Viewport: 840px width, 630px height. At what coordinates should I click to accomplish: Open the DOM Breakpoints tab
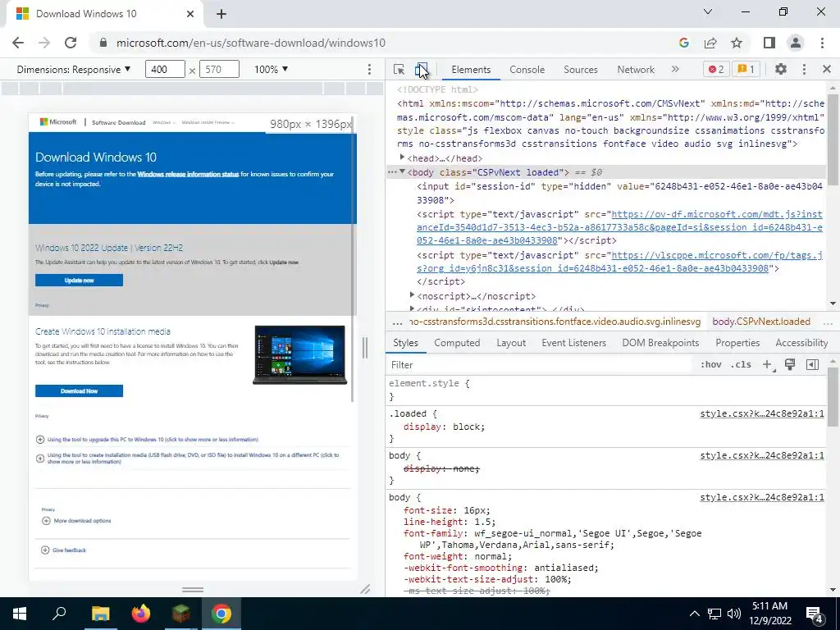pos(660,343)
